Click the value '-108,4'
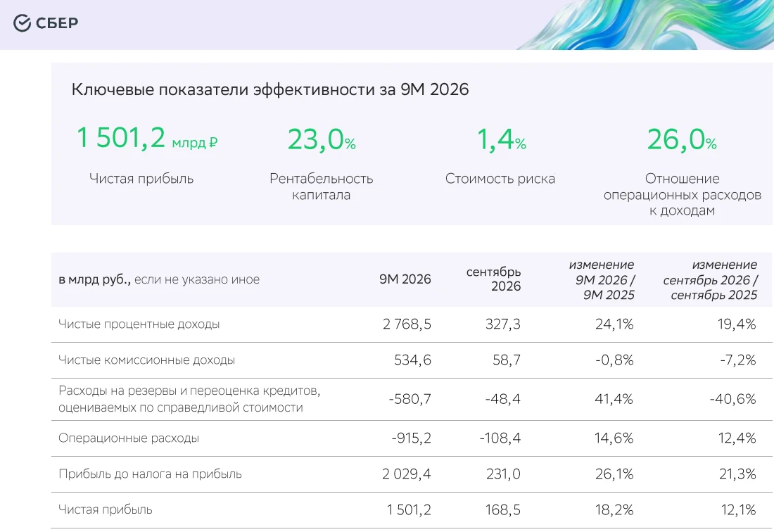Screen dimensions: 774x532 point(500,438)
